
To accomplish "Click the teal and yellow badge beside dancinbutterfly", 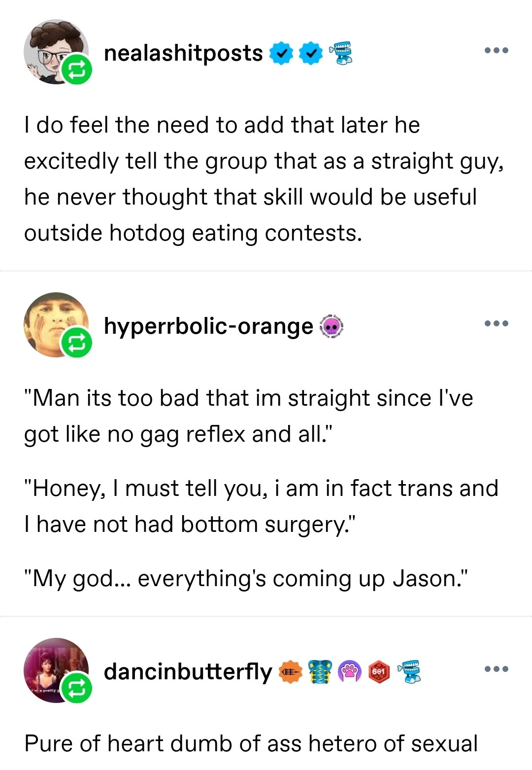I will tap(320, 671).
